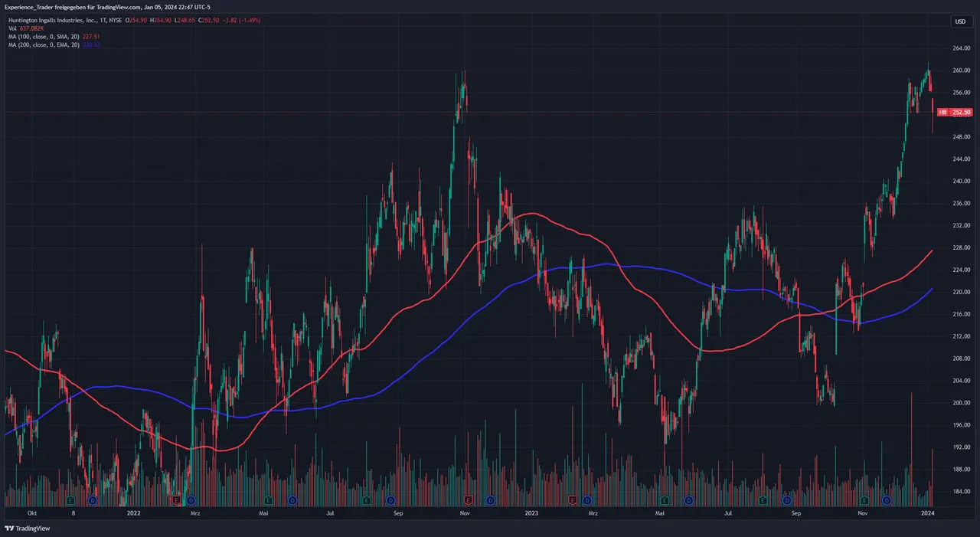The height and width of the screenshot is (537, 980).
Task: Click the 2024 label on the time axis
Action: pos(928,513)
